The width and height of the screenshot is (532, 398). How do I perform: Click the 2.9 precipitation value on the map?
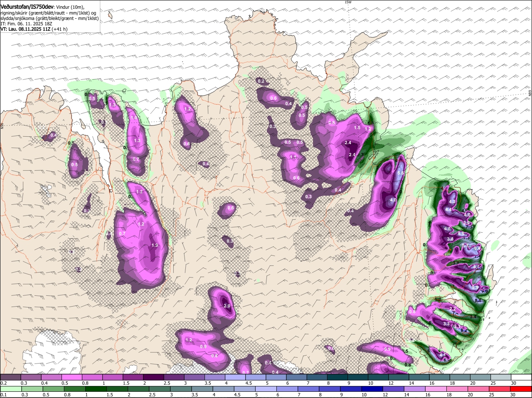click(x=227, y=306)
